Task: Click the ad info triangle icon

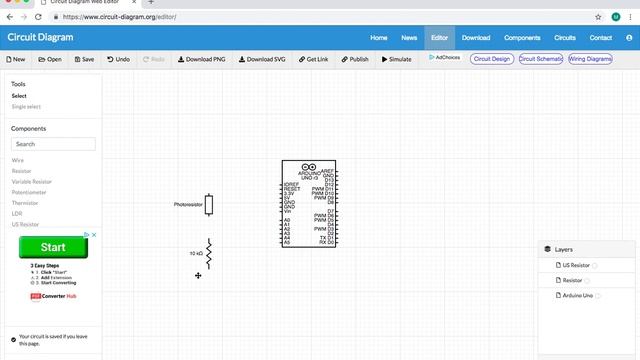Action: click(86, 235)
